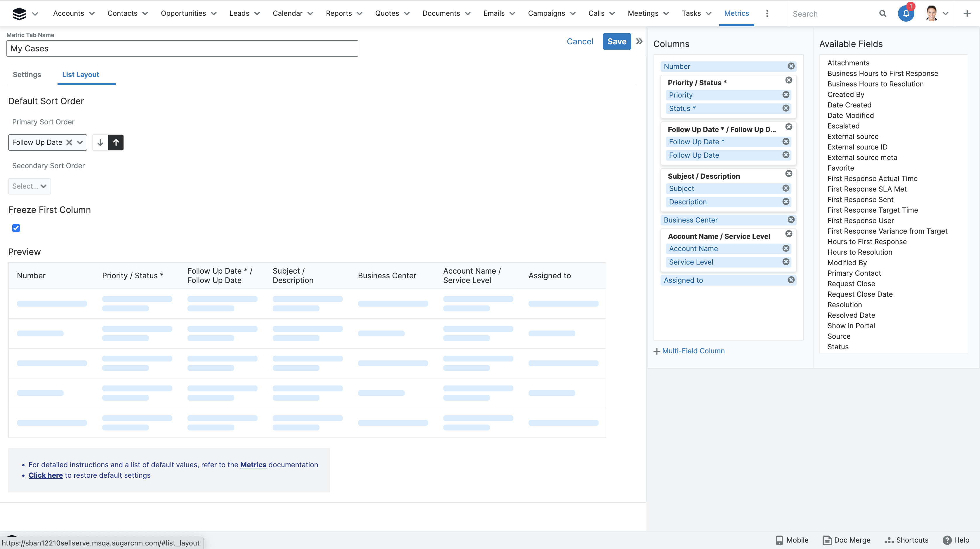Image resolution: width=980 pixels, height=549 pixels.
Task: Click the search magnifier icon
Action: (882, 14)
